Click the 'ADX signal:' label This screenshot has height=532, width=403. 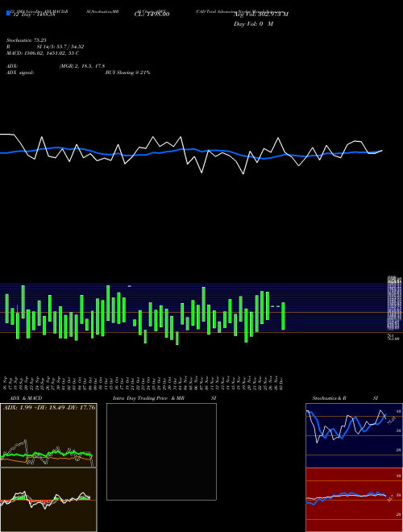pyautogui.click(x=20, y=73)
